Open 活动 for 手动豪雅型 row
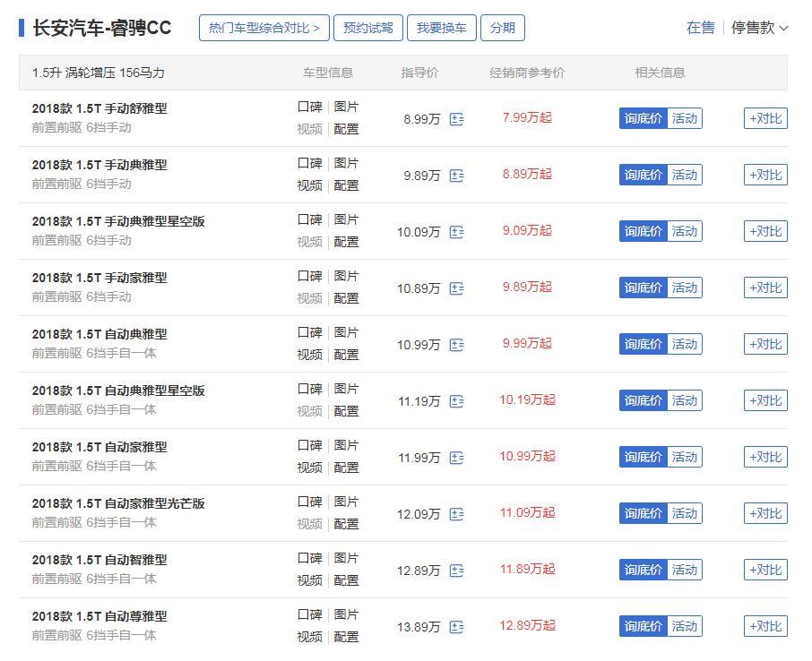The height and width of the screenshot is (661, 812). [x=685, y=288]
